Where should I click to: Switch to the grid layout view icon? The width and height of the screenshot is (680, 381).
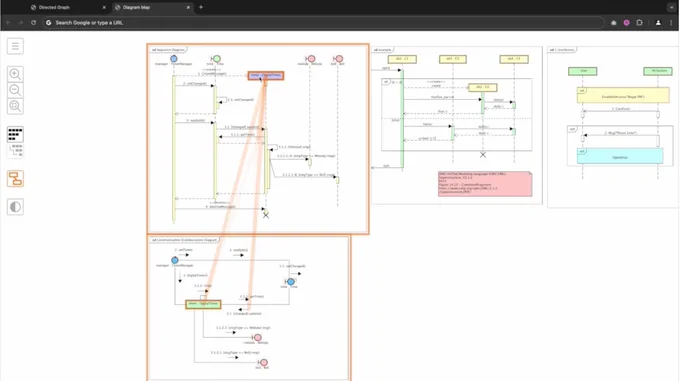(15, 134)
